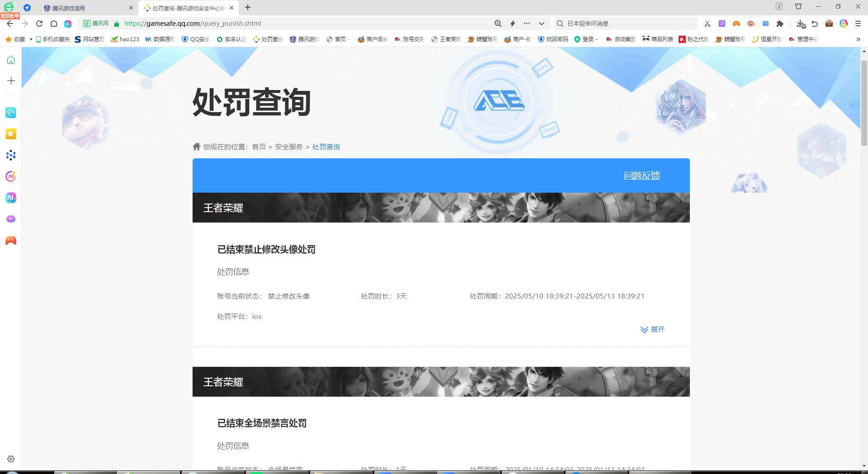Screen dimensions: 868x474
Task: Open the blue AI square sidebar icon
Action: click(x=11, y=198)
